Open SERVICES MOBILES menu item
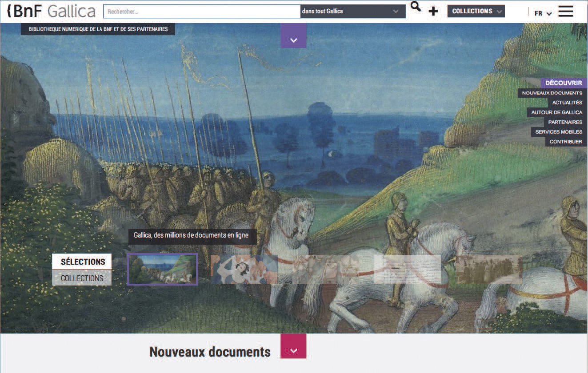Viewport: 588px width, 373px height. 559,132
